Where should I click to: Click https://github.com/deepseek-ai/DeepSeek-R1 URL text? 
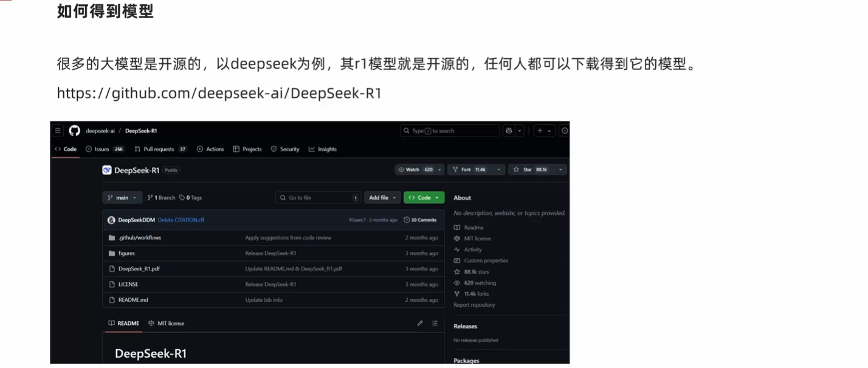point(219,93)
